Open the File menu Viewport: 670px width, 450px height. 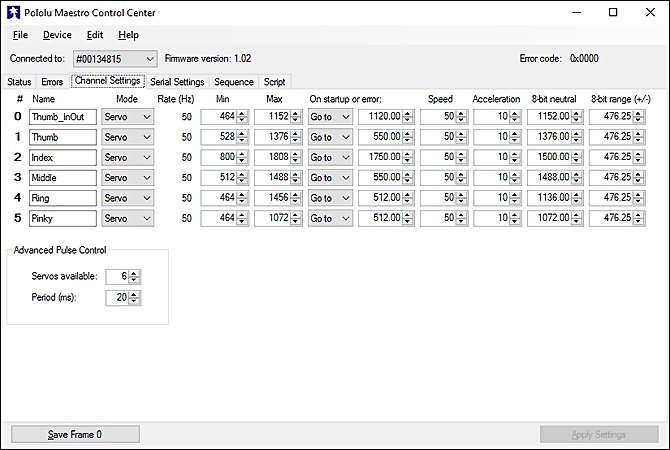pos(20,35)
